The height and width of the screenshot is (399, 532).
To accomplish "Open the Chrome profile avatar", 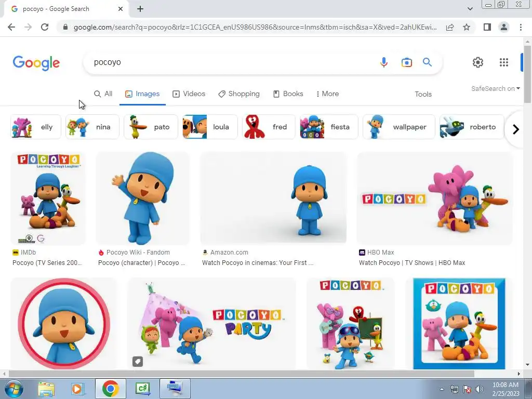I will tap(504, 27).
